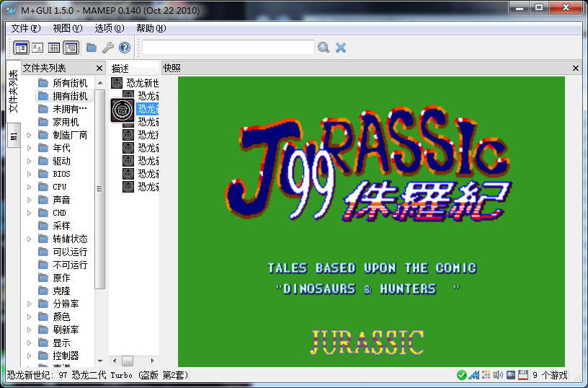Click the Jurassic 99 snapshot image
Image resolution: width=588 pixels, height=388 pixels.
[x=371, y=221]
